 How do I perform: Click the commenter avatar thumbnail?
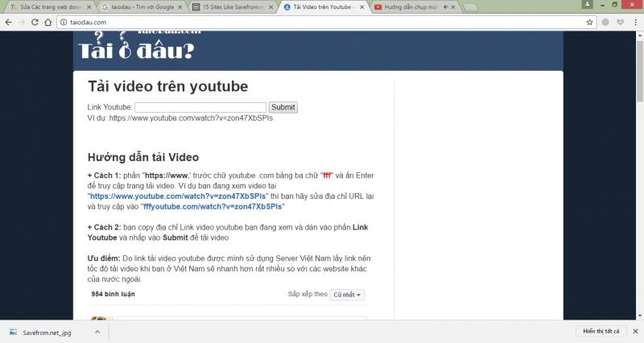[x=98, y=321]
